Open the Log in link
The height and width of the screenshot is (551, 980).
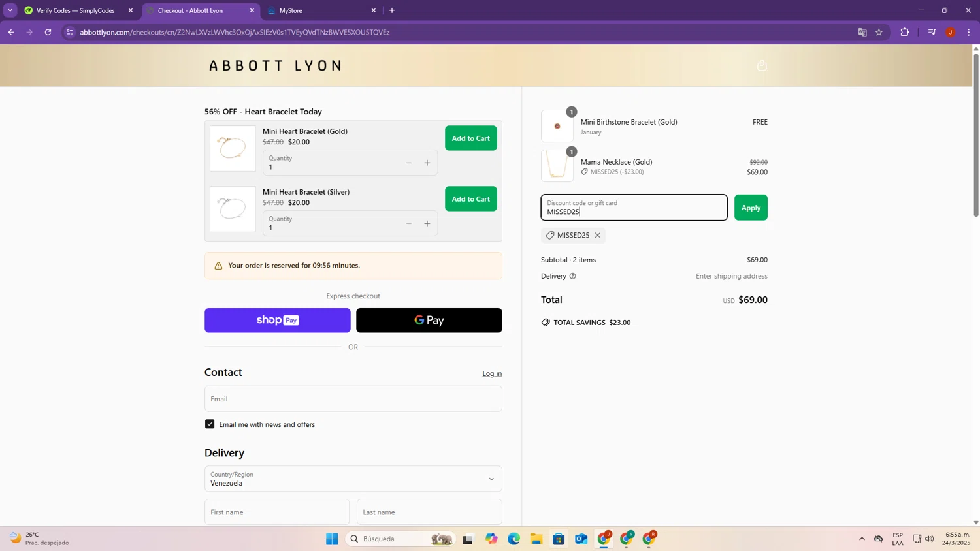coord(492,373)
